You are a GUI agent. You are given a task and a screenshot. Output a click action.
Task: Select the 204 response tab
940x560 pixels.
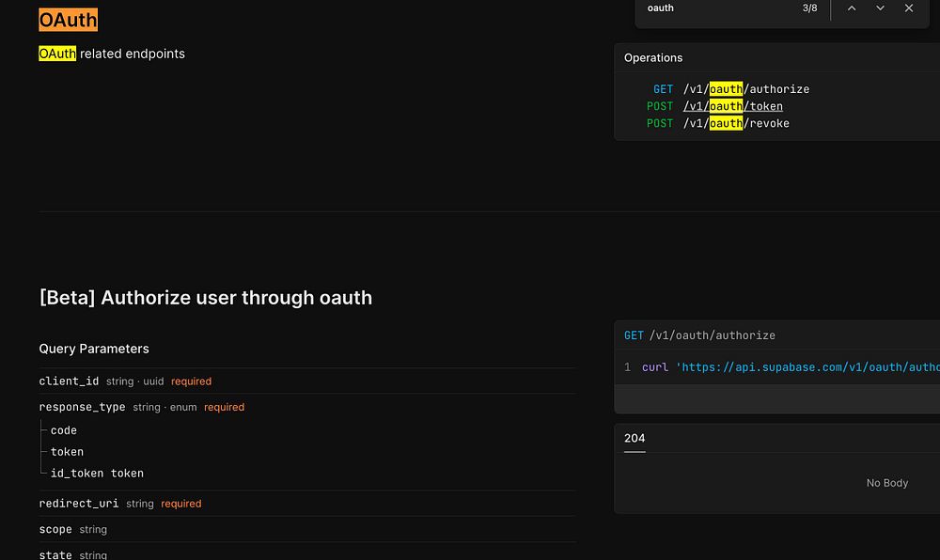click(634, 438)
